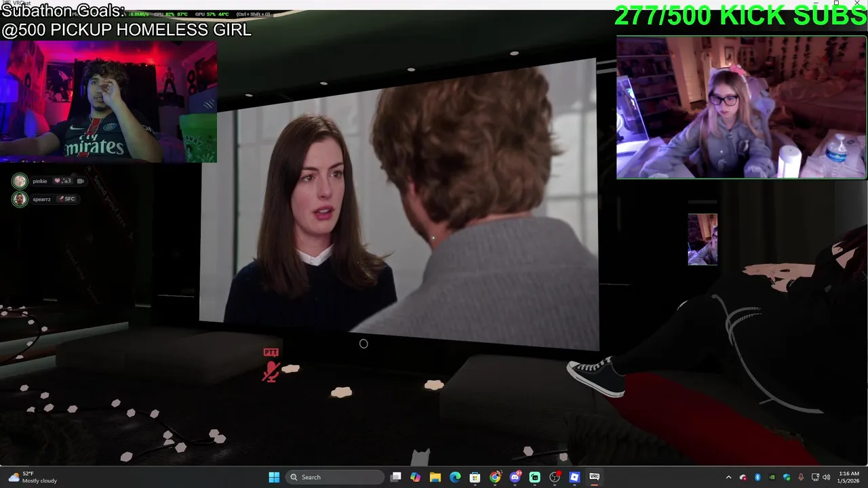Open NVIDIA tray icon
Image resolution: width=868 pixels, height=488 pixels.
(x=772, y=477)
